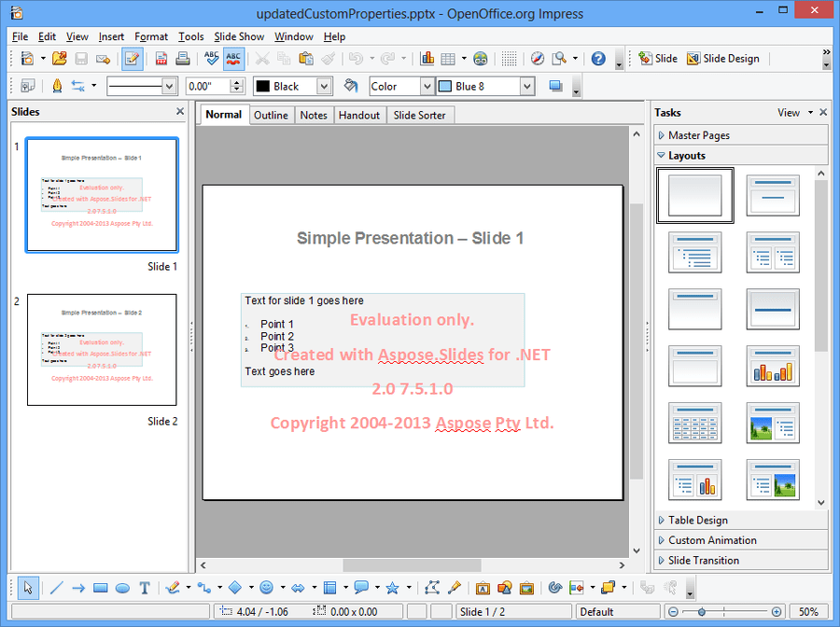Select the Connector tool
This screenshot has height=627, width=840.
tap(204, 588)
